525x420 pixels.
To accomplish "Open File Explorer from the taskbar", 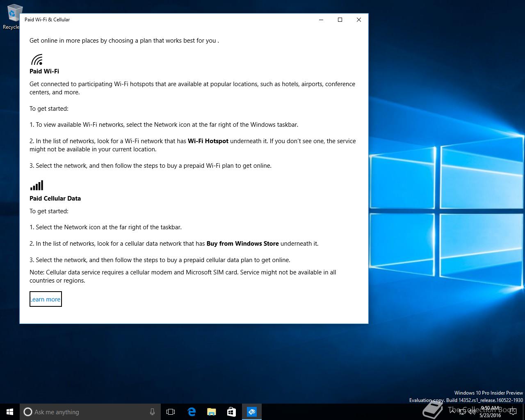I will click(211, 412).
